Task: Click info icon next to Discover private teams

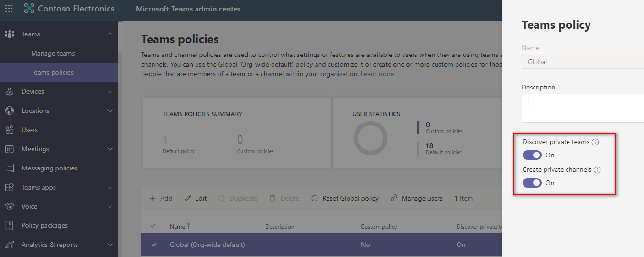Action: pyautogui.click(x=595, y=142)
